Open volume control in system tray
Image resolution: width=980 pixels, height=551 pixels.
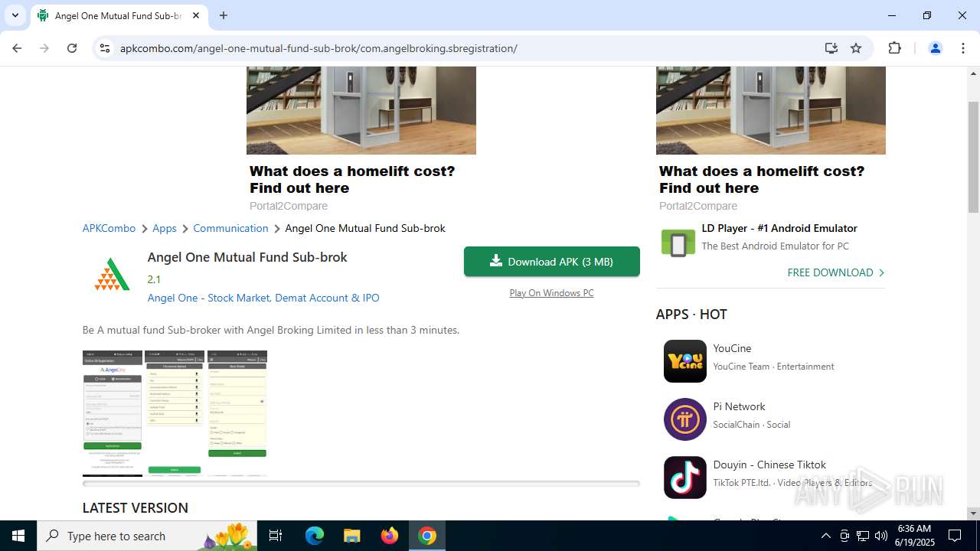(x=881, y=536)
